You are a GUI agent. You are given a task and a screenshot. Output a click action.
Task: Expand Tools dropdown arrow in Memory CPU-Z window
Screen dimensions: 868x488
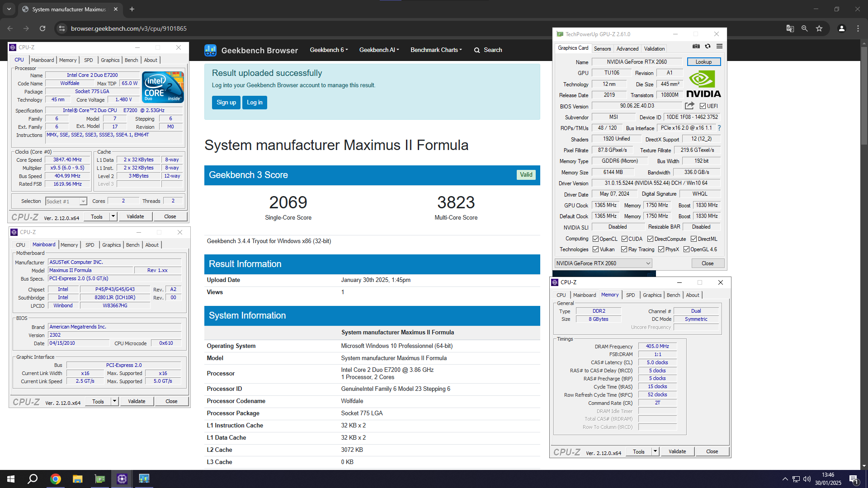pos(655,451)
